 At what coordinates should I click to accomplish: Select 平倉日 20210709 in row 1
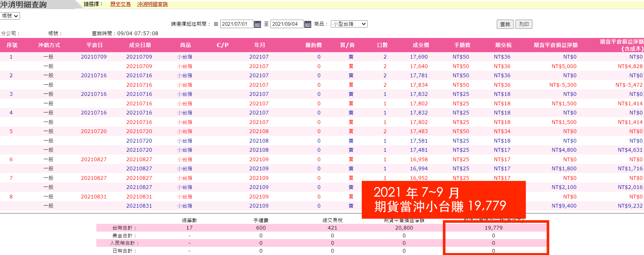(x=94, y=57)
